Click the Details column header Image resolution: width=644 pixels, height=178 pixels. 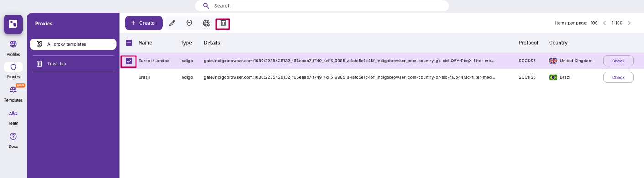212,43
